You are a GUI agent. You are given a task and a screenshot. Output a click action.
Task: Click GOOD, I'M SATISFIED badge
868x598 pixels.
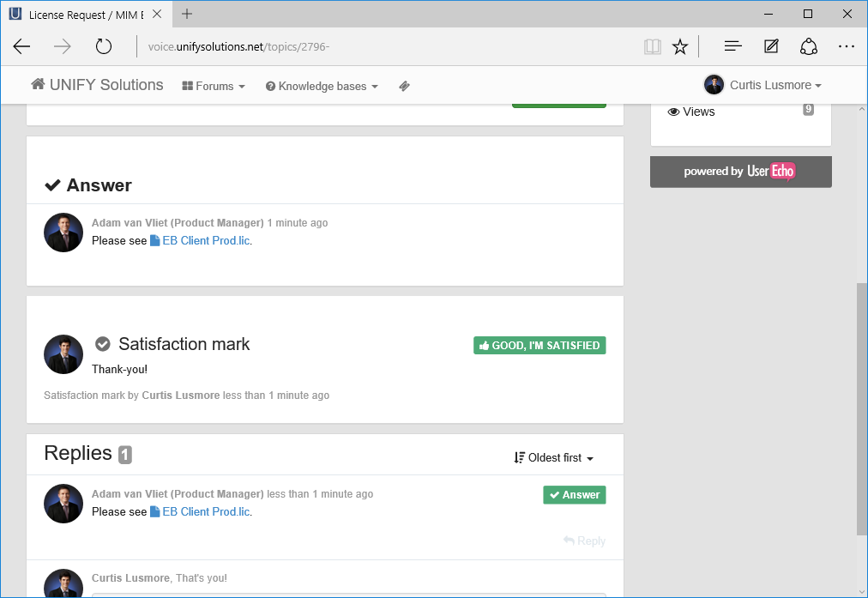tap(539, 346)
